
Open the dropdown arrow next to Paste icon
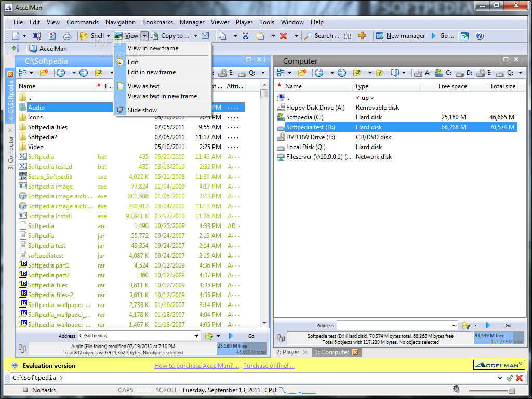point(273,36)
